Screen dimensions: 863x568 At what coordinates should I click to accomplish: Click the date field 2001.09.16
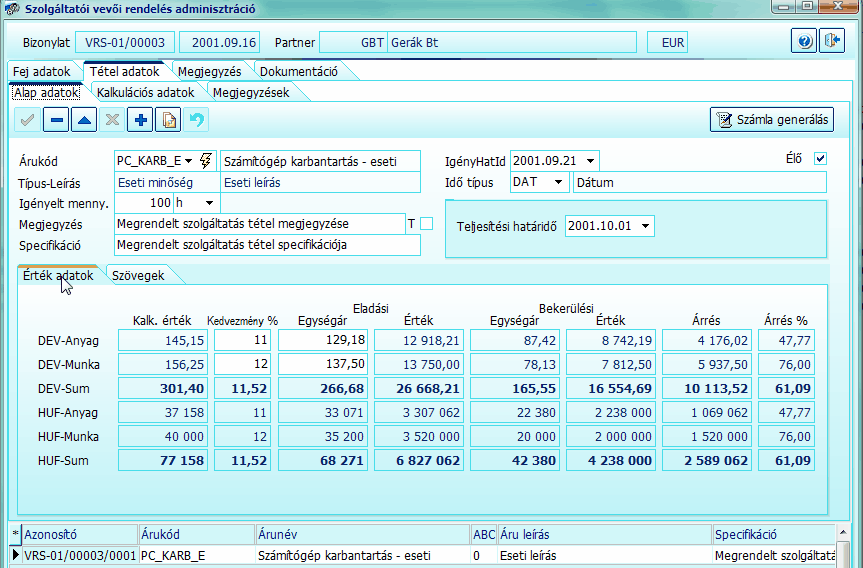(x=220, y=42)
